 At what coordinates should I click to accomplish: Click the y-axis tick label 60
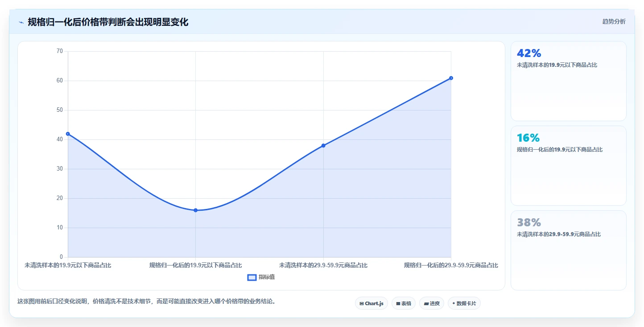point(60,81)
